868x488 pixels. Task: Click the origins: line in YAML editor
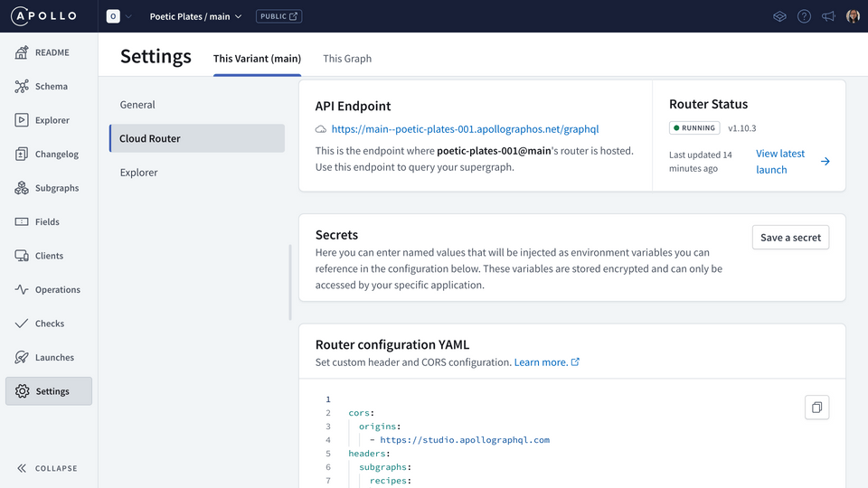click(379, 427)
